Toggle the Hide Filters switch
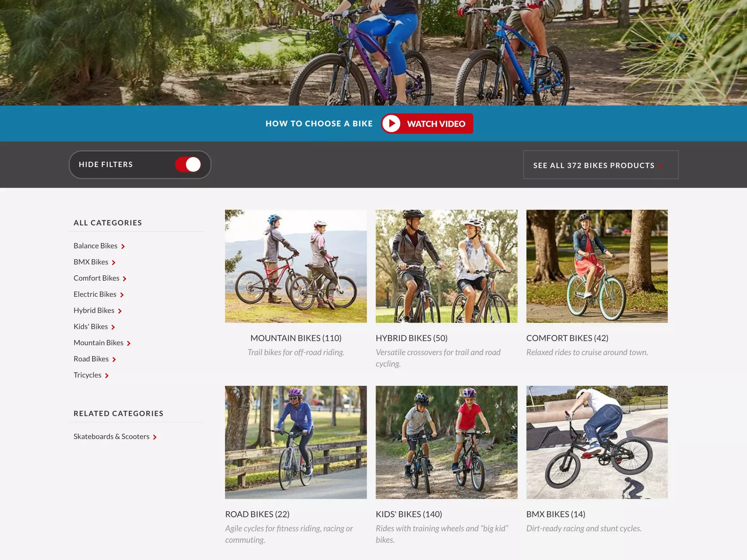 coord(188,164)
